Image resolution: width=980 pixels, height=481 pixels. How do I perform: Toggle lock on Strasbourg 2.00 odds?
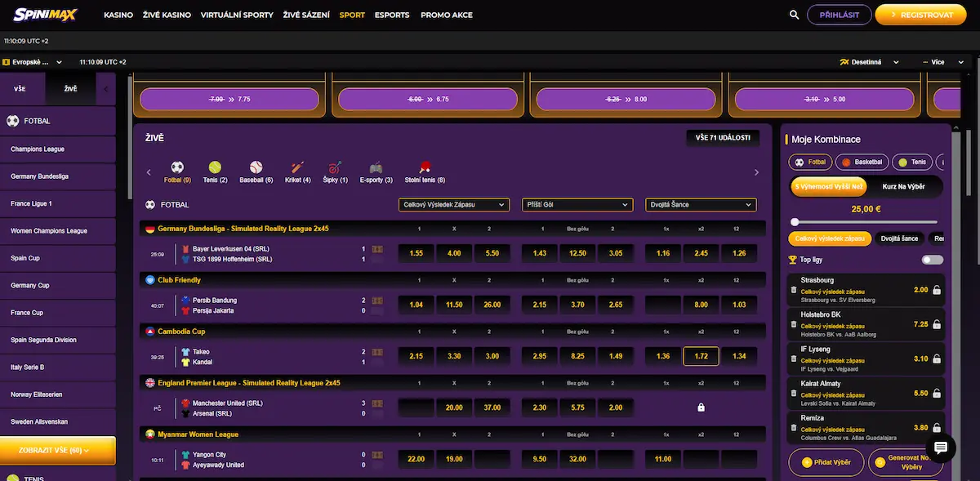[x=936, y=290]
